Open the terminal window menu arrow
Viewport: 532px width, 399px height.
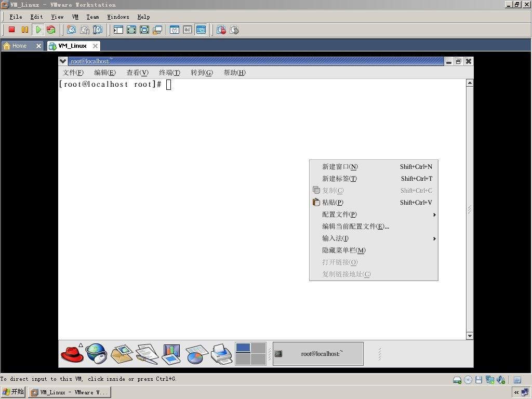[63, 61]
